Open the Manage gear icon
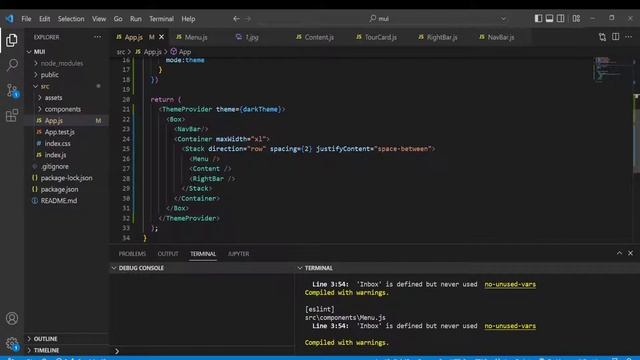 tap(12, 344)
